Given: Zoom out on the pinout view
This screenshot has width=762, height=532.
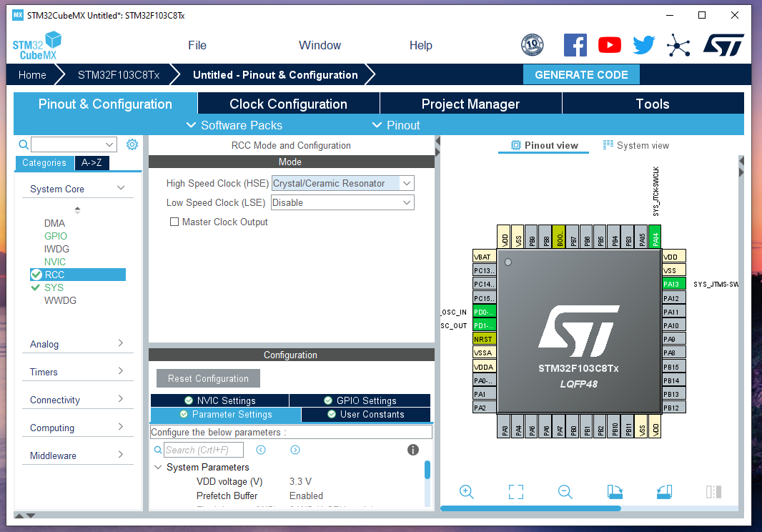Looking at the screenshot, I should pyautogui.click(x=565, y=492).
